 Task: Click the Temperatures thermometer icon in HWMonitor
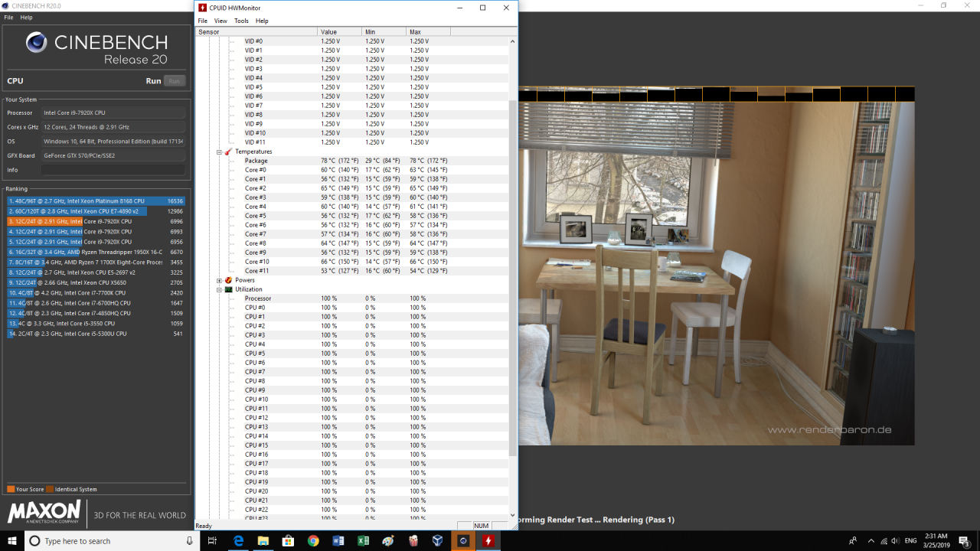click(228, 152)
